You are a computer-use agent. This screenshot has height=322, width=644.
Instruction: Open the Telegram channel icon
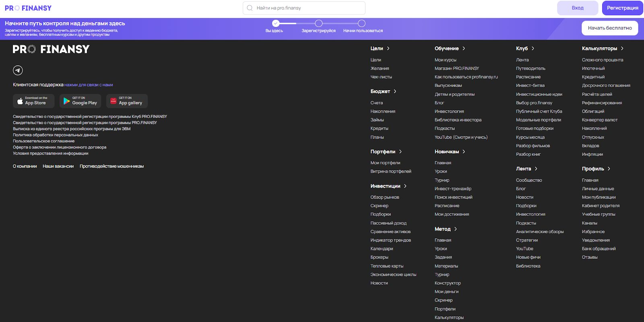[x=18, y=70]
